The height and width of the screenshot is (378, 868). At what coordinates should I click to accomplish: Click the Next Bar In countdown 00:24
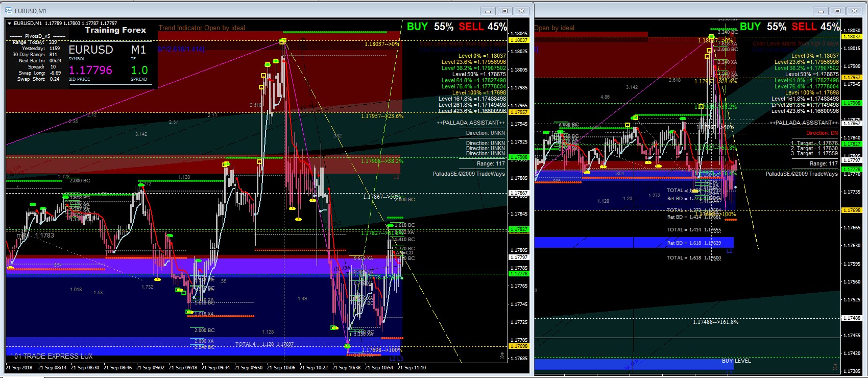click(55, 61)
